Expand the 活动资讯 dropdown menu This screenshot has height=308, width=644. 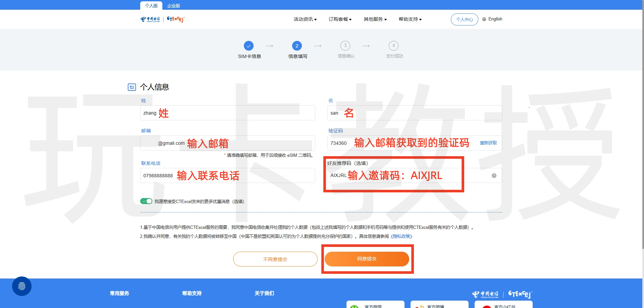coord(305,19)
